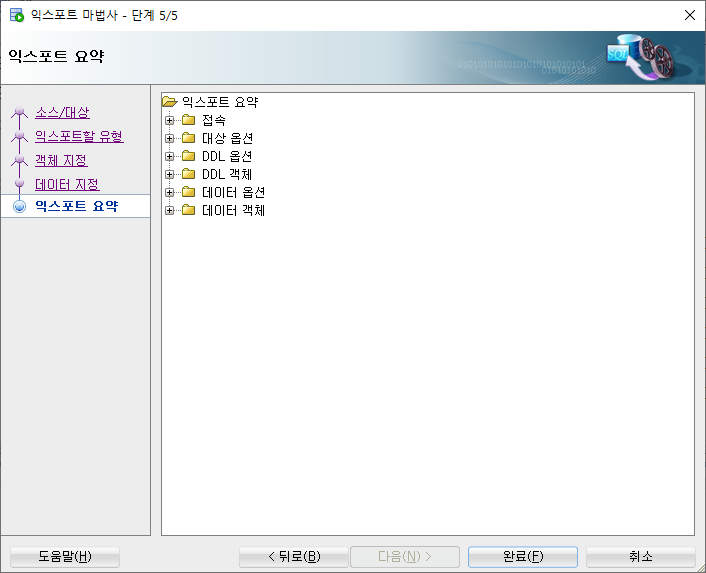The image size is (706, 573).
Task: Expand the 데이터 옵션 tree node
Action: click(169, 192)
